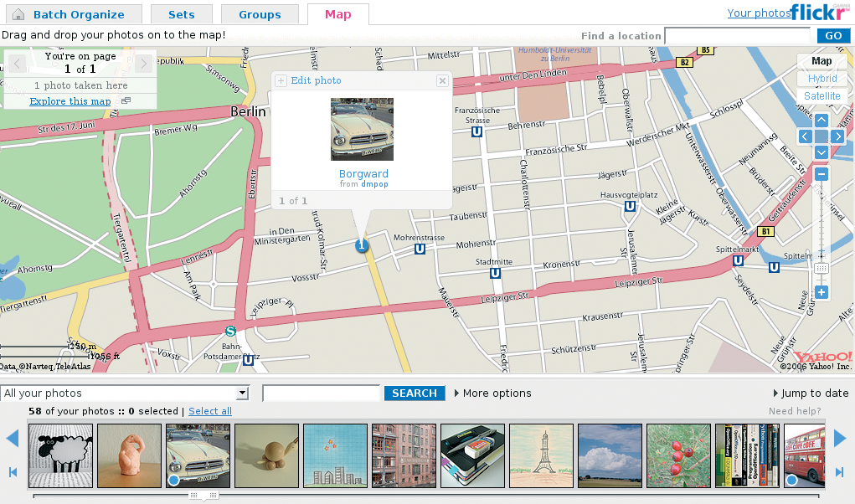Show next photos in the strip

(x=840, y=438)
